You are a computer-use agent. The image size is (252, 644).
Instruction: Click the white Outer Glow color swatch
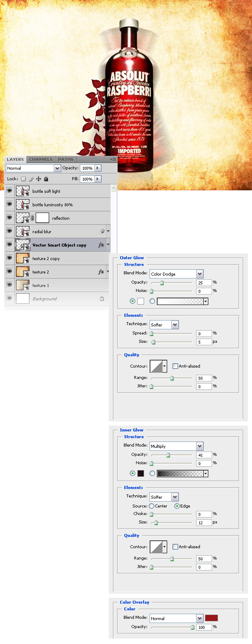click(x=141, y=301)
